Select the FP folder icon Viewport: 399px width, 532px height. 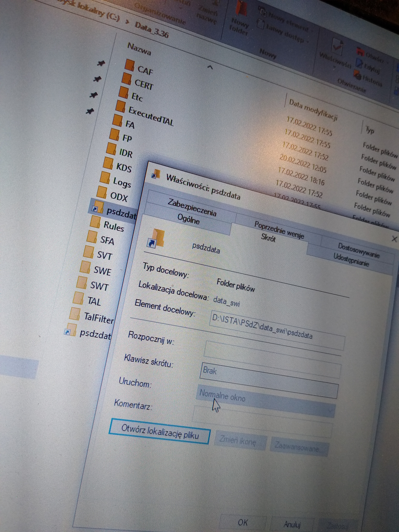pyautogui.click(x=114, y=134)
